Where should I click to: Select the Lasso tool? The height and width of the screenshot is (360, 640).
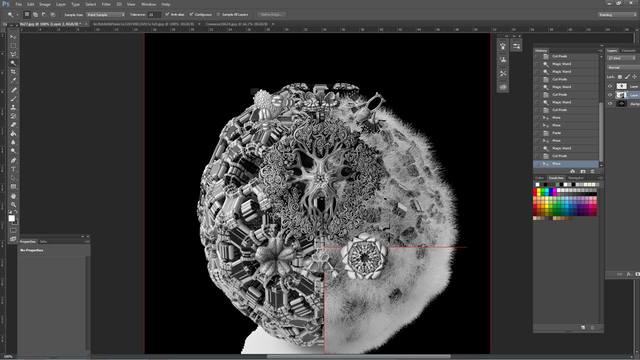pyautogui.click(x=13, y=54)
